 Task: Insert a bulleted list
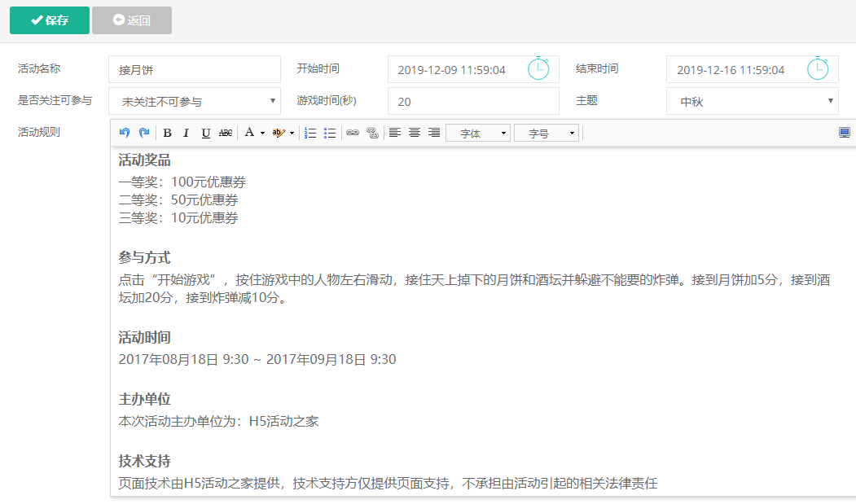[330, 133]
